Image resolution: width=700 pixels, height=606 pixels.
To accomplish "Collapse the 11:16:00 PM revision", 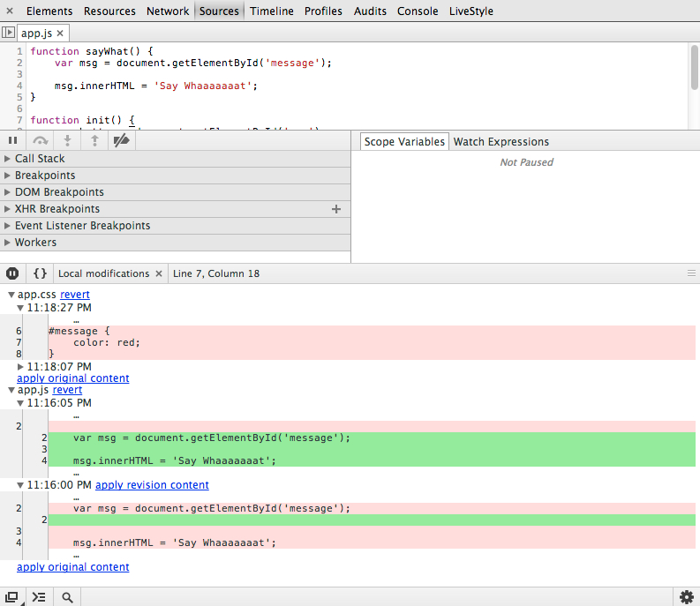I will 20,485.
